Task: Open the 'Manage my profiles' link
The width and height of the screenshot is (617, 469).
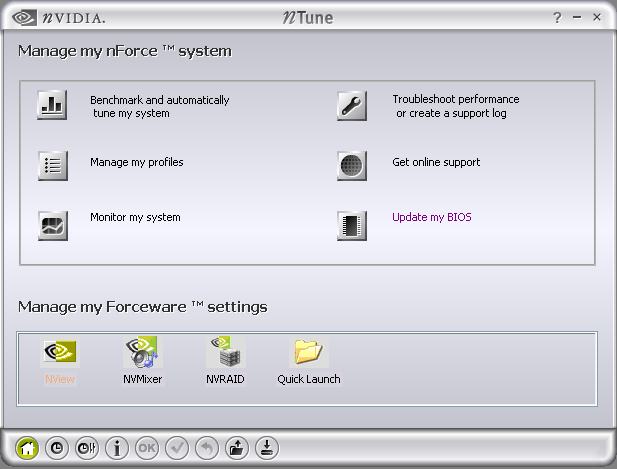Action: 137,162
